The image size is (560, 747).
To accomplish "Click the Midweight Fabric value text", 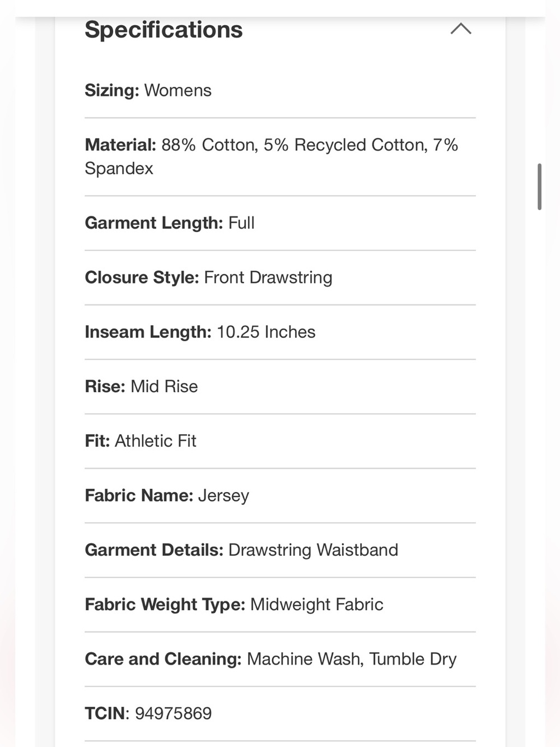I will click(x=316, y=605).
